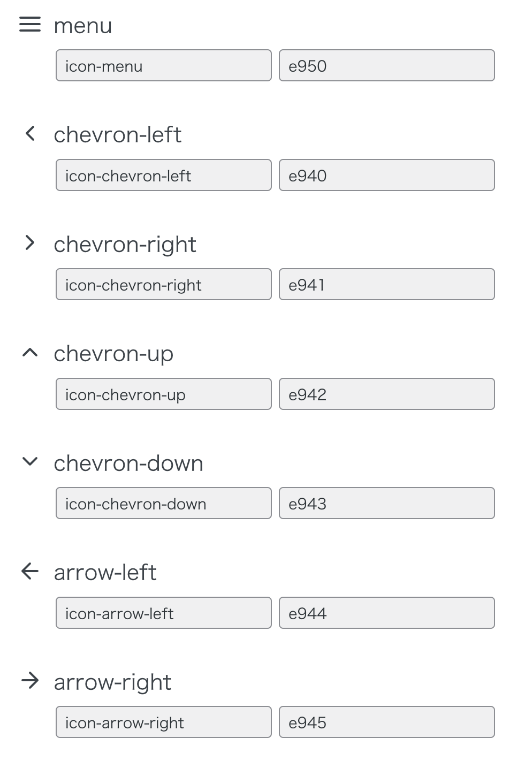
Task: Click the hamburger menu icon glyph
Action: 30,25
